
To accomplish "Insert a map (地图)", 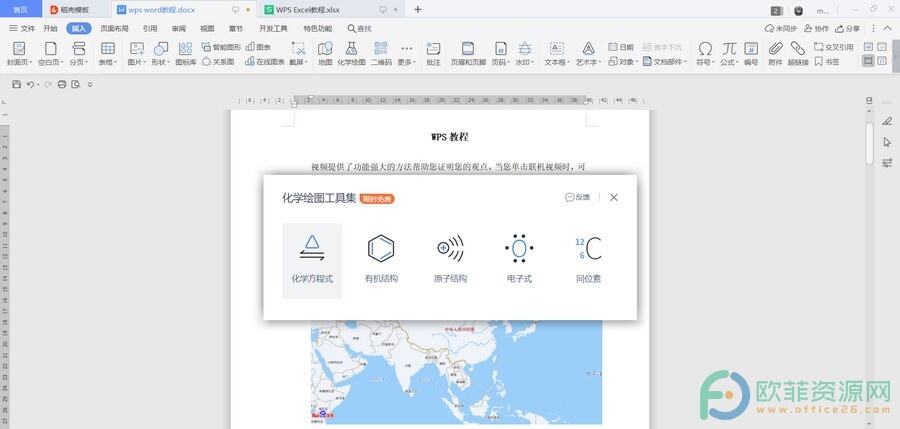I will (x=325, y=53).
